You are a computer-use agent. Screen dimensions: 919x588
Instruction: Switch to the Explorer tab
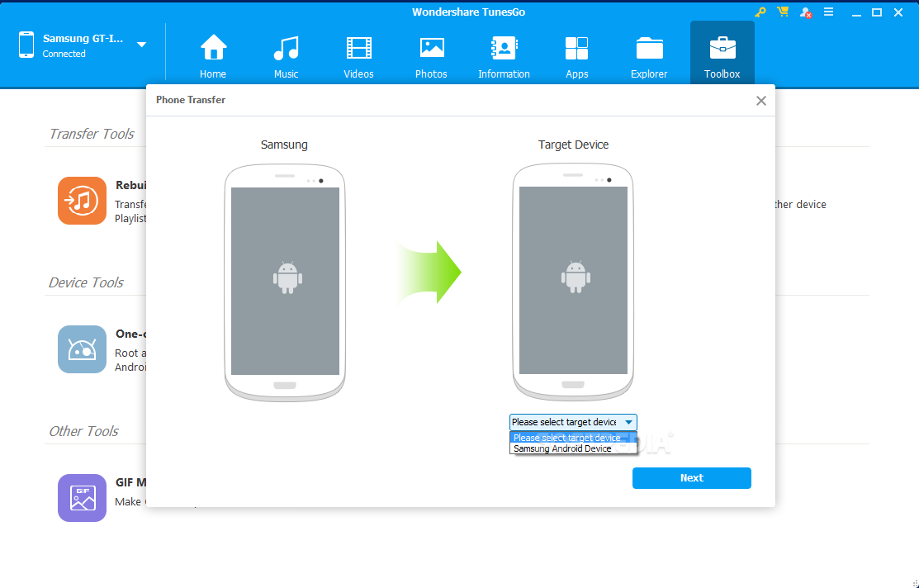click(x=649, y=56)
